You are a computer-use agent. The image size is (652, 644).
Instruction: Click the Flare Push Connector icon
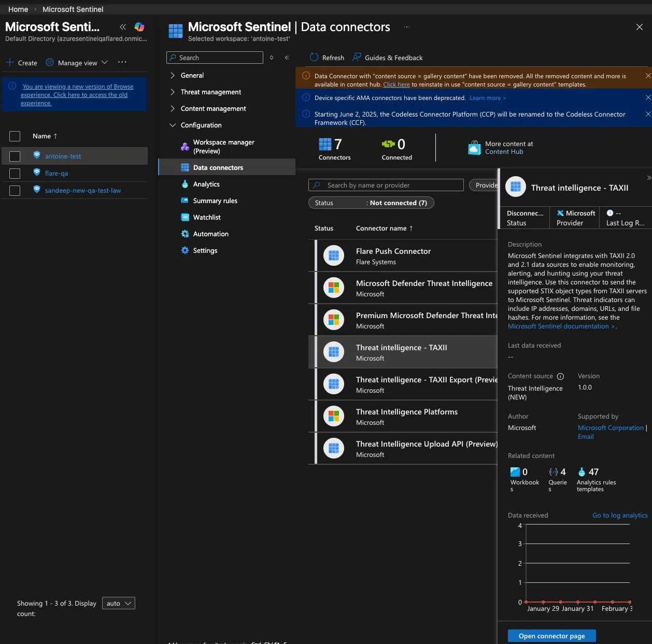pyautogui.click(x=334, y=255)
